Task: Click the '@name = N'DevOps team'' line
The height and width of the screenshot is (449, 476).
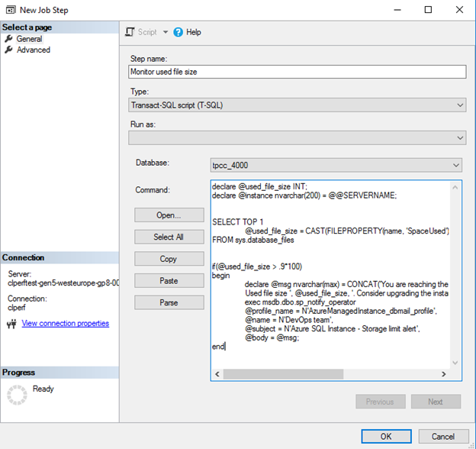Action: [x=289, y=320]
